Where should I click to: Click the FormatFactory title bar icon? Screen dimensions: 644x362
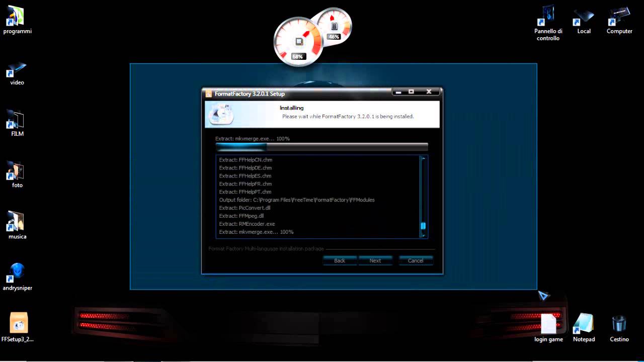[208, 94]
